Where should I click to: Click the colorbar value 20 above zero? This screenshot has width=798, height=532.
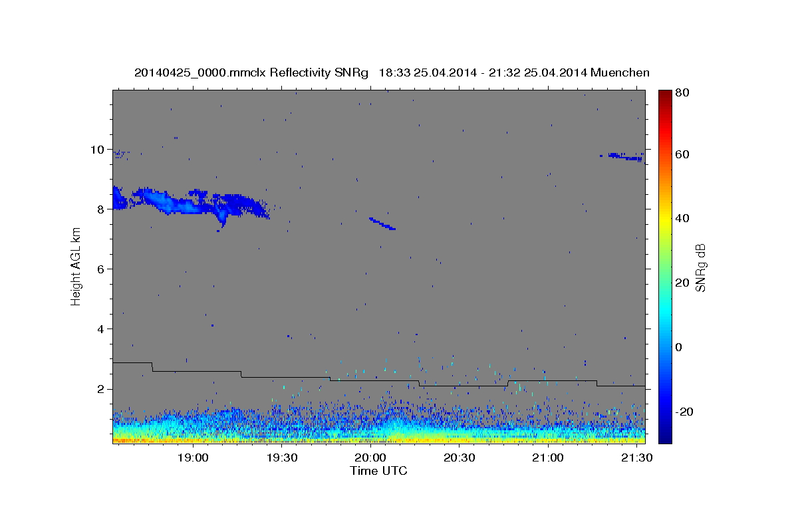[682, 283]
